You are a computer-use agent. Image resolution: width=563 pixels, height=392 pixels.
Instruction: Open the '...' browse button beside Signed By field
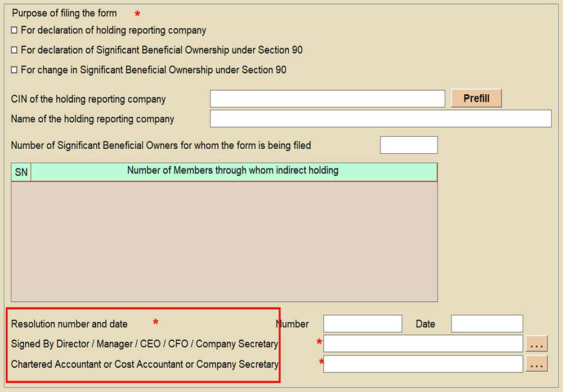[537, 344]
